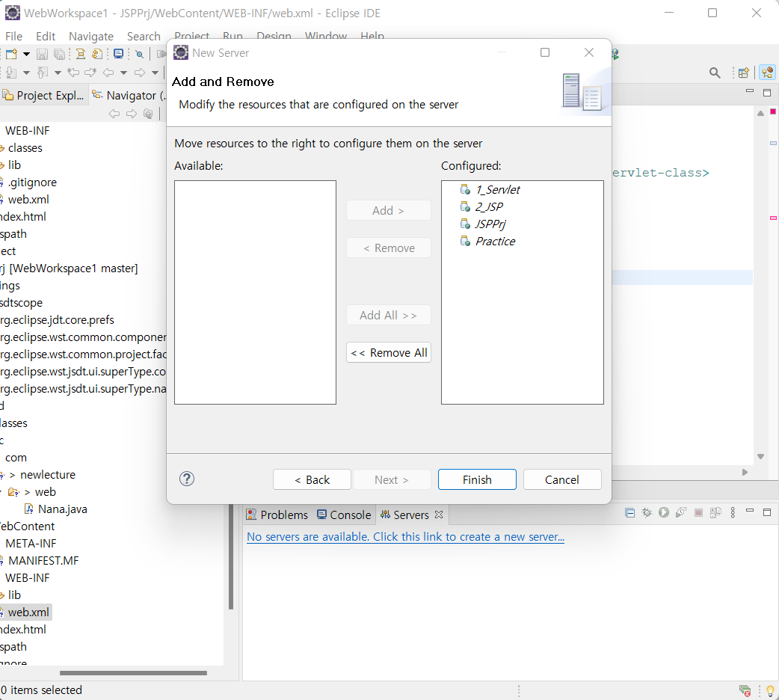Toggle Skip All Breakpoints icon

pyautogui.click(x=140, y=54)
